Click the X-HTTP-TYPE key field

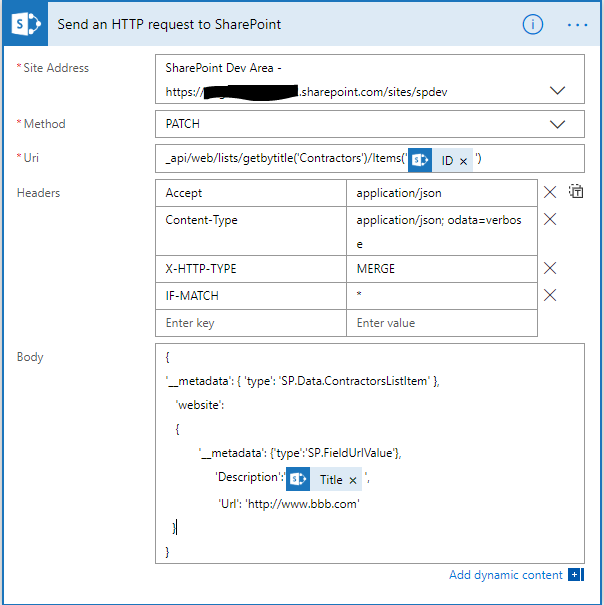pyautogui.click(x=251, y=269)
